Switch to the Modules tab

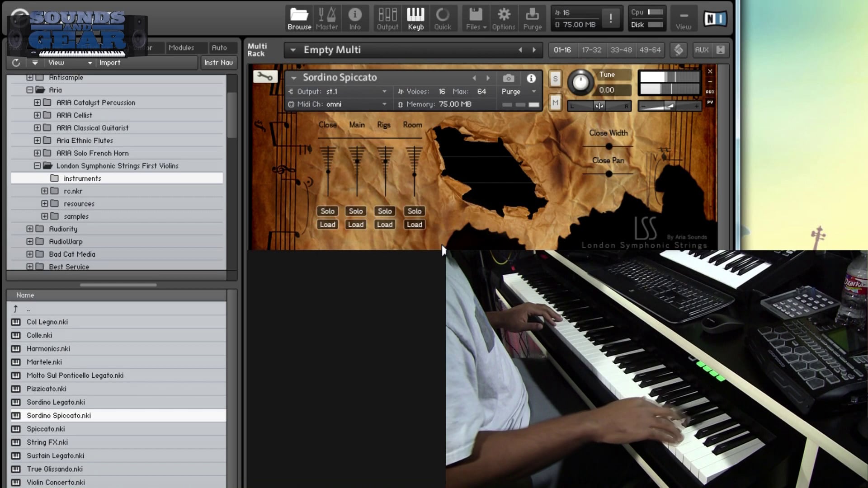click(181, 47)
